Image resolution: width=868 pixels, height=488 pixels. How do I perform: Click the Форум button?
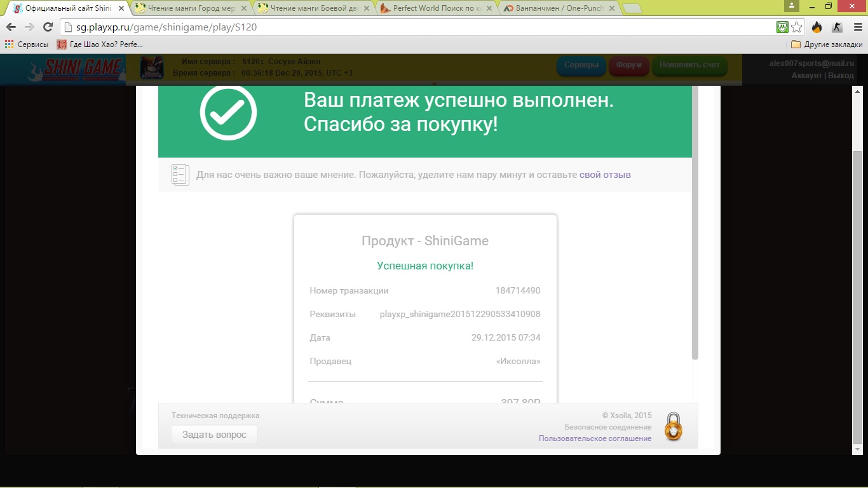pos(628,65)
